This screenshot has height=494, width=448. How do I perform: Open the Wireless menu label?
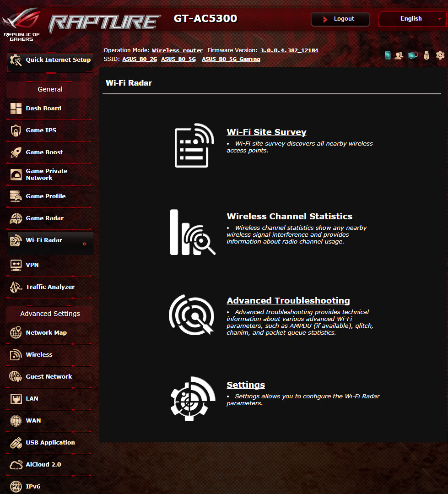tap(39, 355)
